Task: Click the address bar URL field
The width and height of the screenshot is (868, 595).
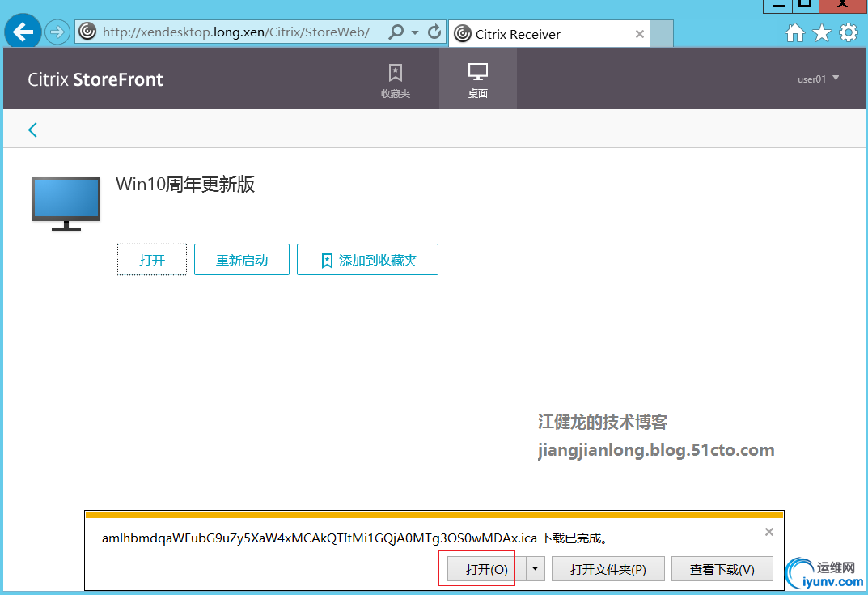Action: coord(236,32)
